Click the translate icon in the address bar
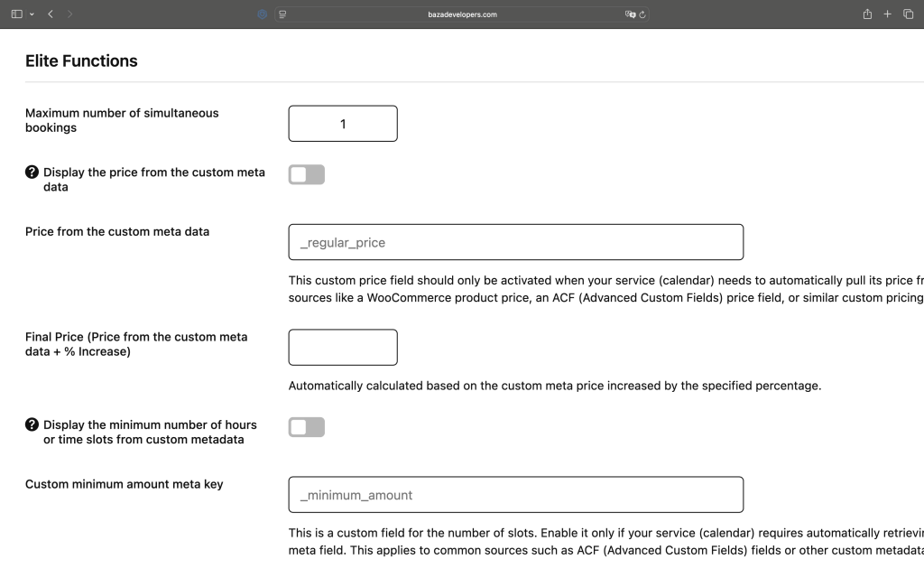The image size is (924, 578). point(630,14)
